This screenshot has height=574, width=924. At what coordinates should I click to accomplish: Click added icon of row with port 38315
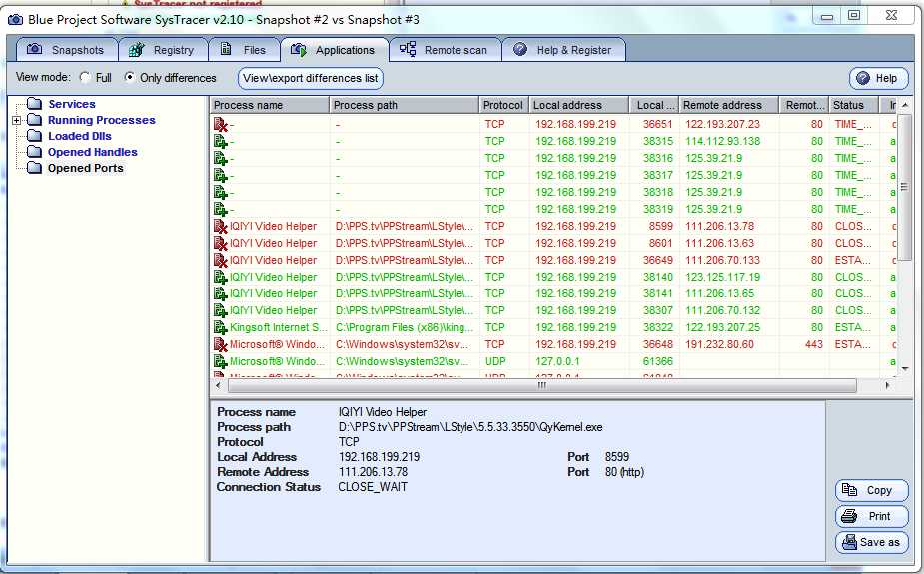tap(221, 142)
